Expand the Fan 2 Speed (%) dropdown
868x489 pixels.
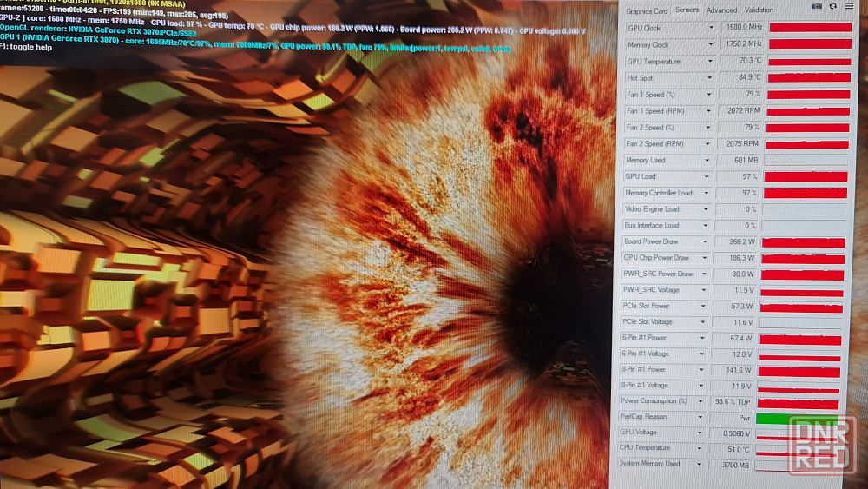(x=708, y=128)
